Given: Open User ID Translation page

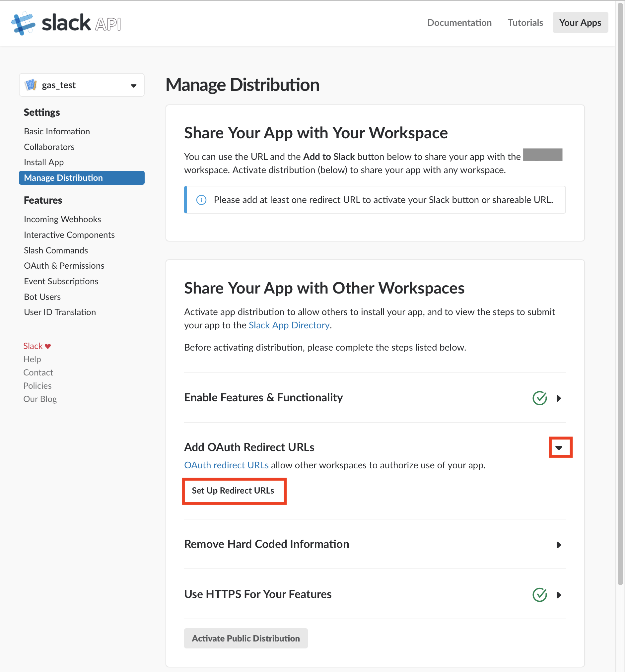Looking at the screenshot, I should coord(60,312).
